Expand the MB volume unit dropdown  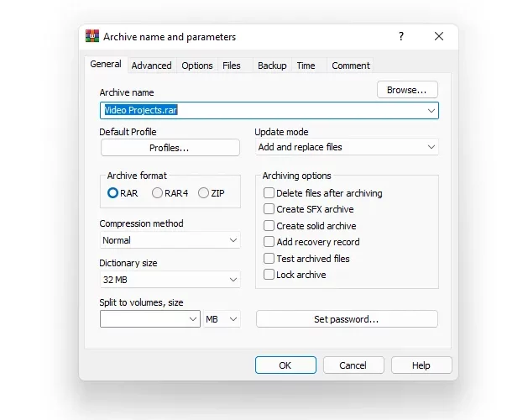[x=222, y=319]
